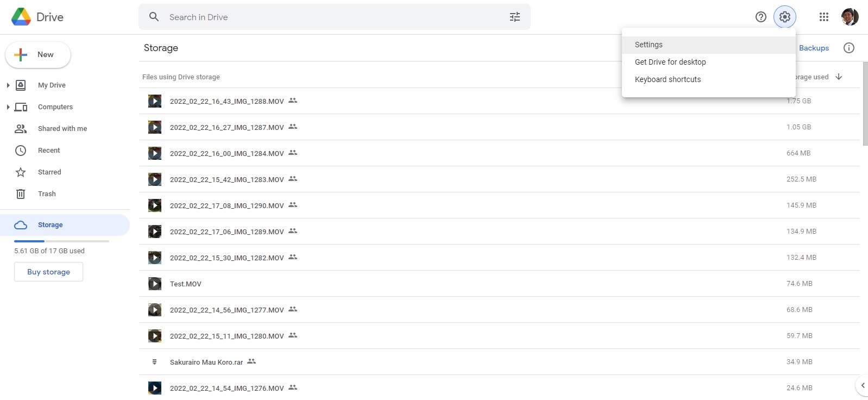Open the Recent files view

pos(49,151)
